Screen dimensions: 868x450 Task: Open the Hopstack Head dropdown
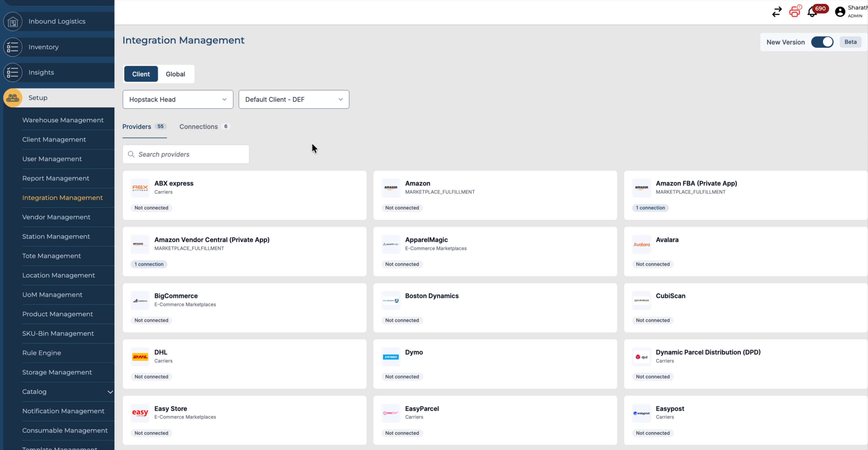click(x=178, y=99)
